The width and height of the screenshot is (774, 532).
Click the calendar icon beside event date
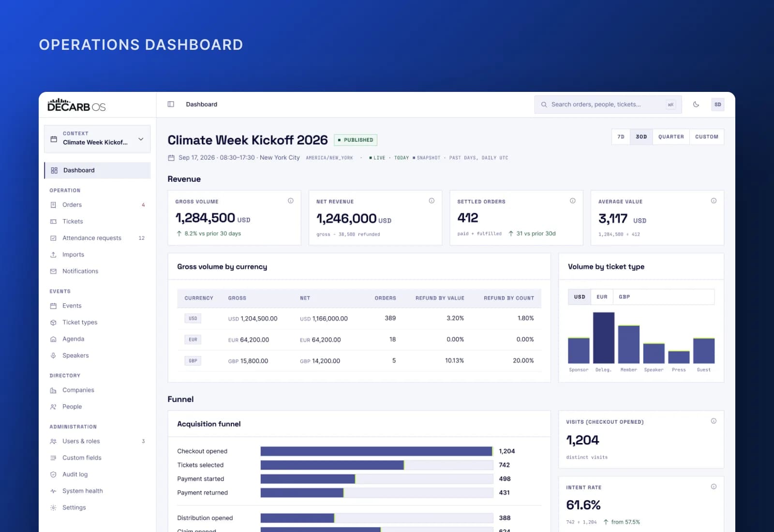coord(171,158)
